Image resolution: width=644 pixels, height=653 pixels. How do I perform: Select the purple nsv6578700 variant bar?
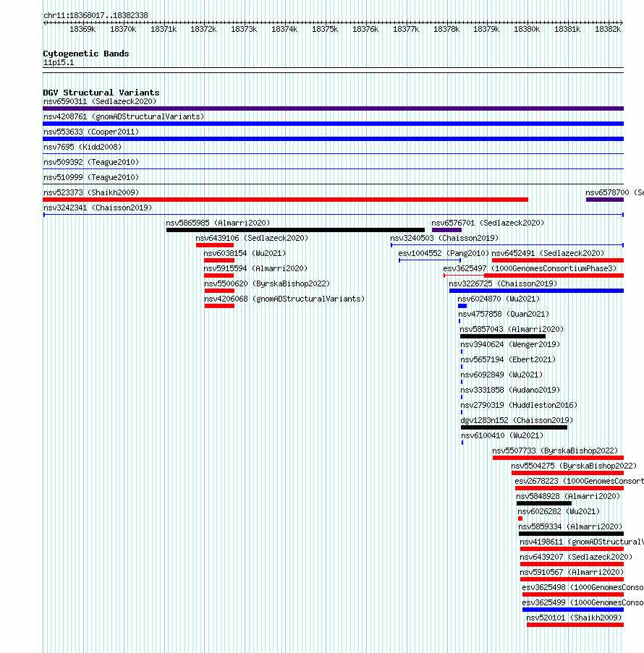coord(605,200)
